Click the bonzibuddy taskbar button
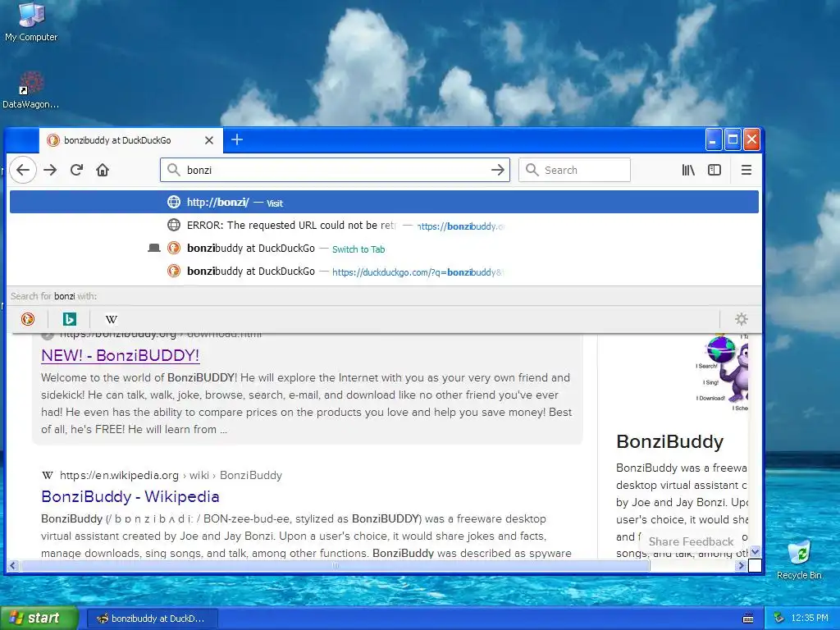Screen dimensions: 840x630 (x=152, y=619)
